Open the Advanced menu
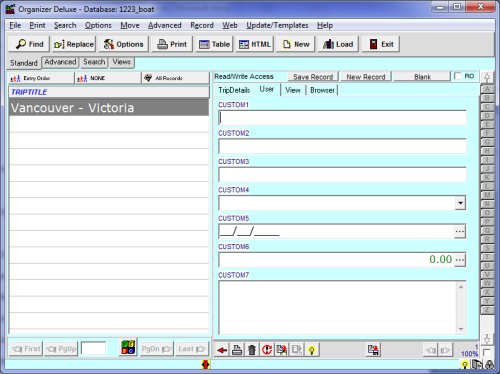This screenshot has width=500, height=374. (165, 25)
